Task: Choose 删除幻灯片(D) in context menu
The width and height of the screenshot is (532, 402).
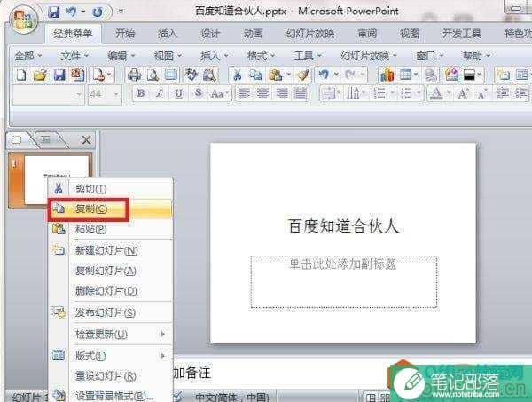Action: tap(111, 291)
